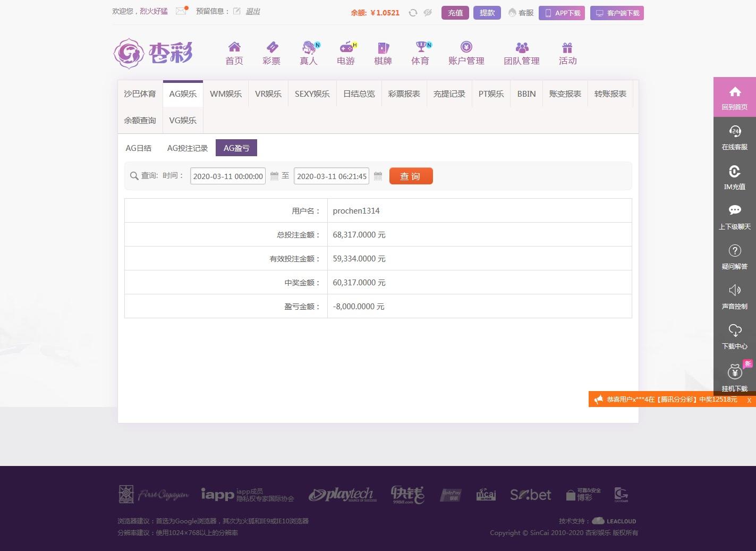Viewport: 756px width, 551px height.
Task: Open the 体育 sports section icon
Action: point(420,52)
